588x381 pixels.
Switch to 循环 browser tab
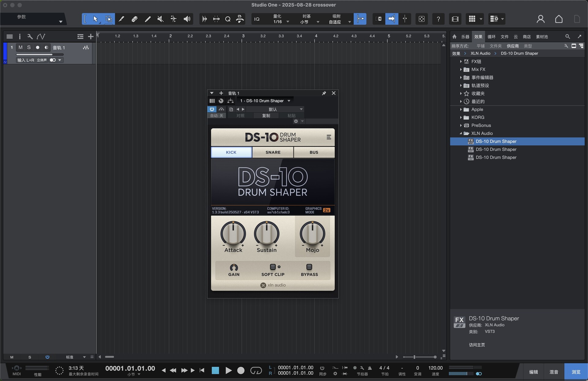click(491, 37)
